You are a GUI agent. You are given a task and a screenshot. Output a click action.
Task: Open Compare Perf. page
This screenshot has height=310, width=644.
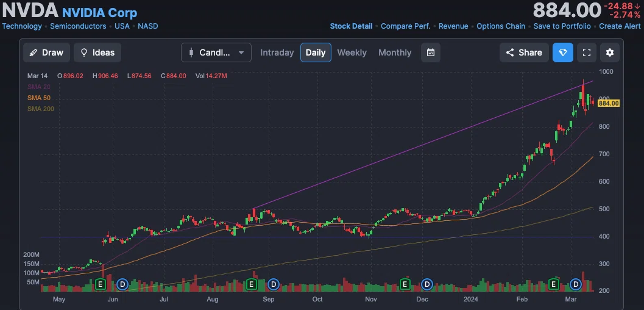(x=405, y=26)
